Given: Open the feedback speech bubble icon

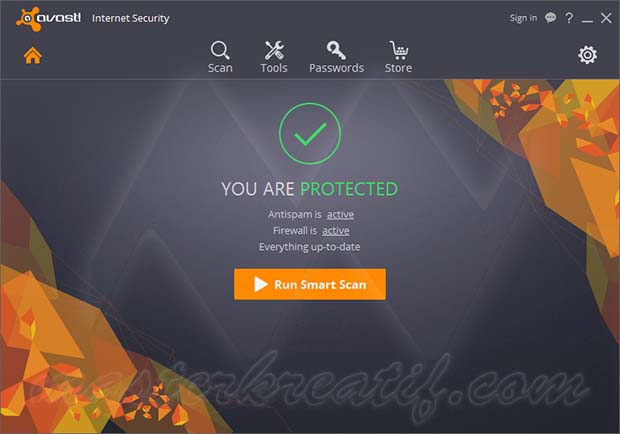Looking at the screenshot, I should pos(550,18).
